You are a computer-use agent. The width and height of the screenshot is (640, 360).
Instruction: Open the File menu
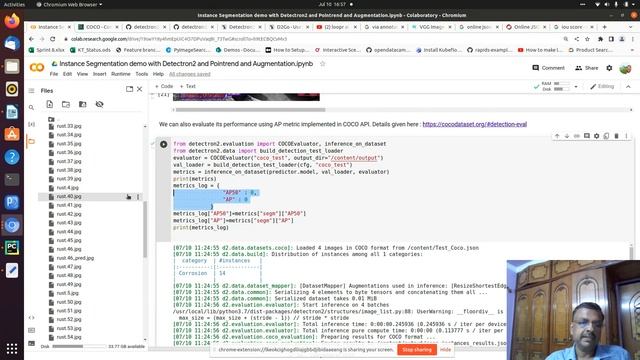[x=54, y=74]
